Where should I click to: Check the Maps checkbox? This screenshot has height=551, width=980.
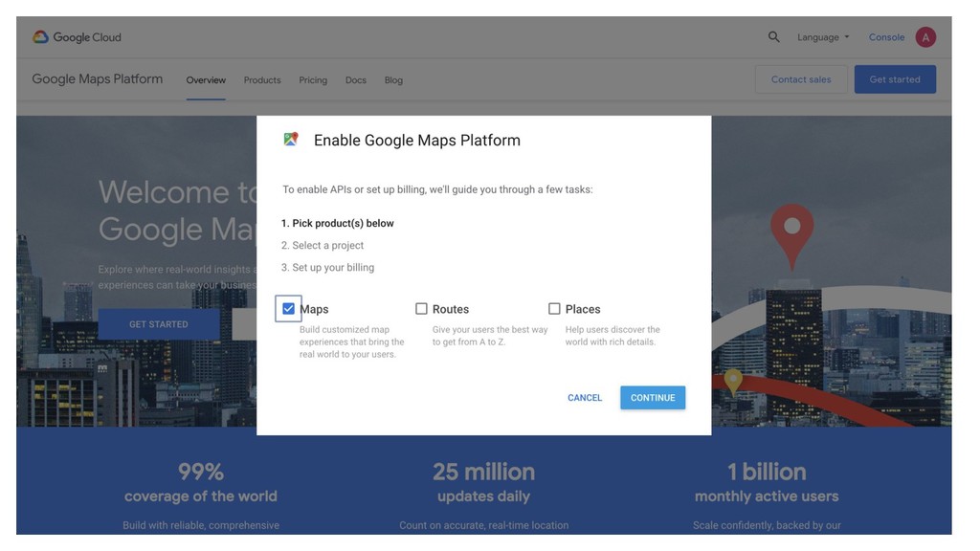[288, 309]
